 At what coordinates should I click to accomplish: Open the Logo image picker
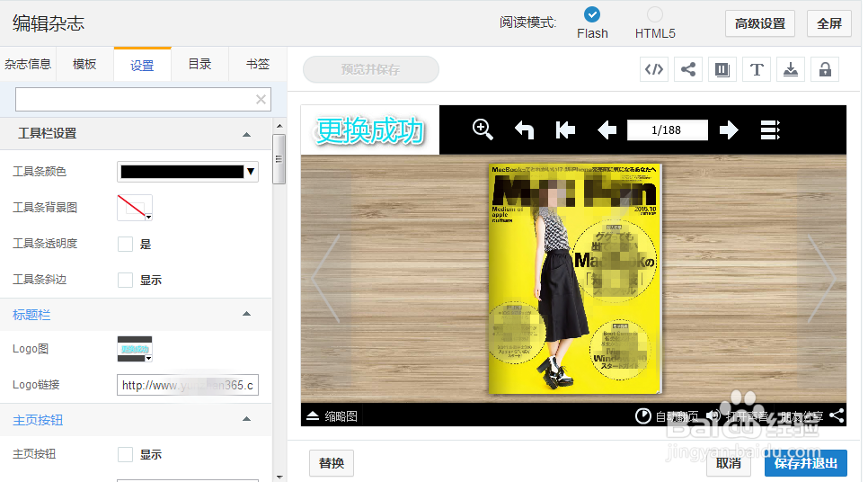[135, 349]
